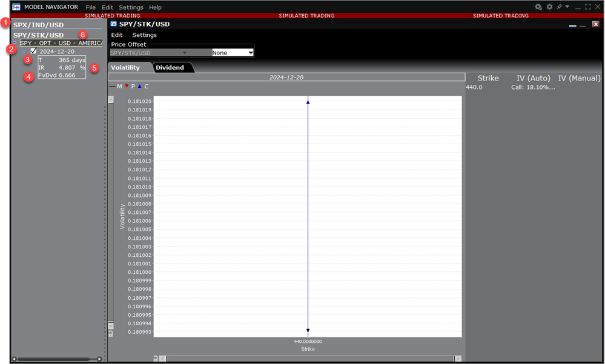Image resolution: width=605 pixels, height=364 pixels.
Task: Open the gear configuration icon in title bar
Action: (549, 7)
